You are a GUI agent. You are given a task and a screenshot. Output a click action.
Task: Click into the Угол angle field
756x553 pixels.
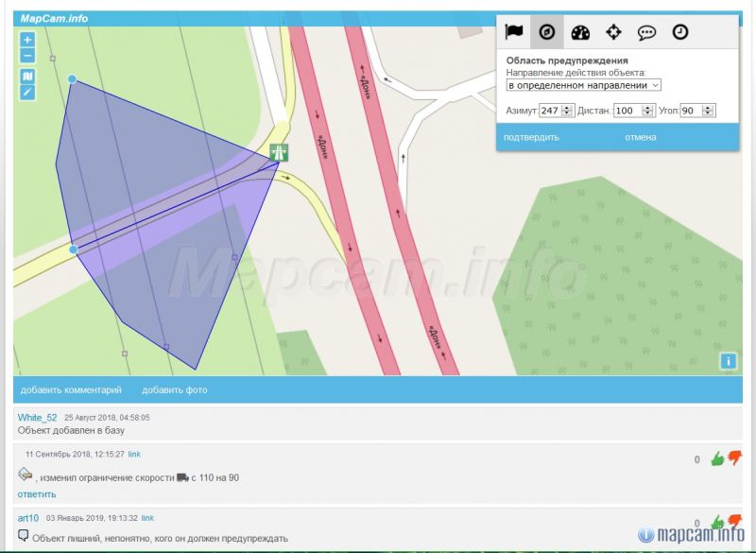(689, 111)
